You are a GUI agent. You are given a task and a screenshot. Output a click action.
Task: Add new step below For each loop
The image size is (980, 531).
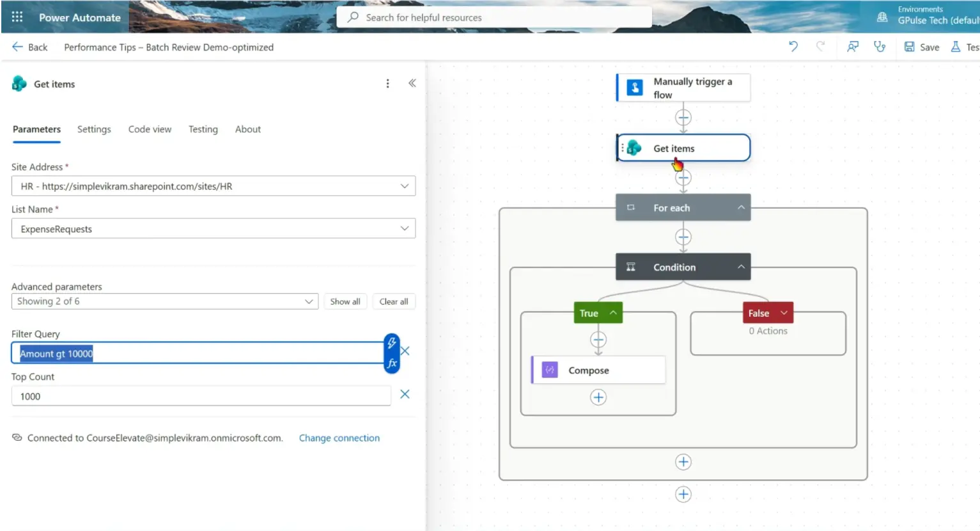click(x=683, y=494)
